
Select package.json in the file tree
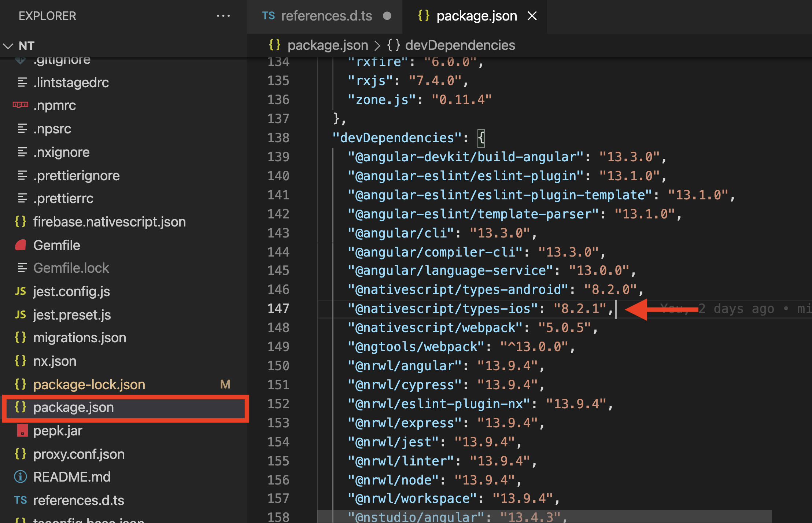click(x=126, y=408)
